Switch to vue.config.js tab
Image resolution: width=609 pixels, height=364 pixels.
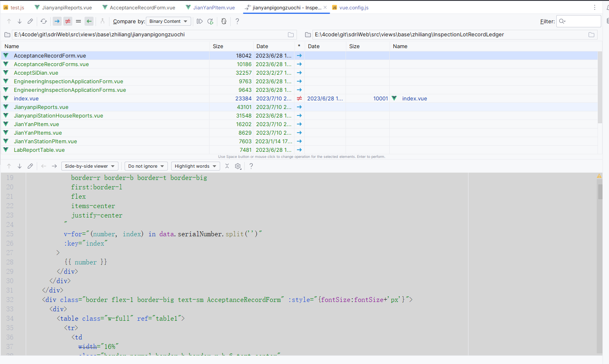click(350, 7)
